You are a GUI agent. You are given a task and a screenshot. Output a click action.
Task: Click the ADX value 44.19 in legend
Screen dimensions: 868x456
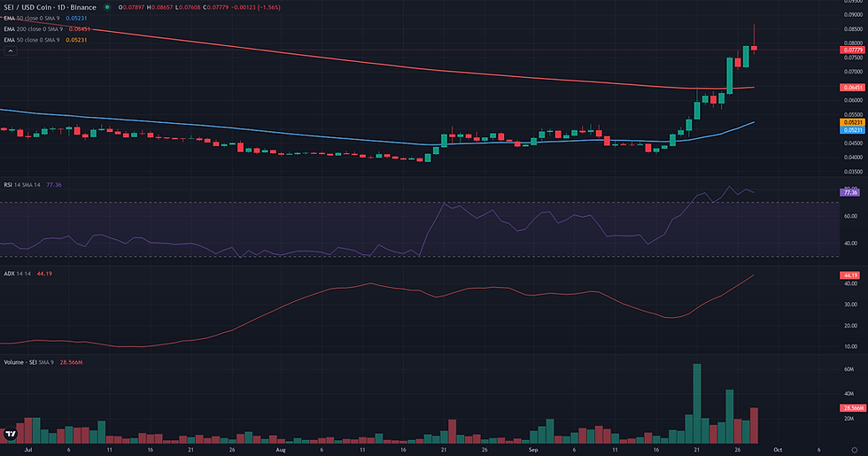click(x=44, y=274)
